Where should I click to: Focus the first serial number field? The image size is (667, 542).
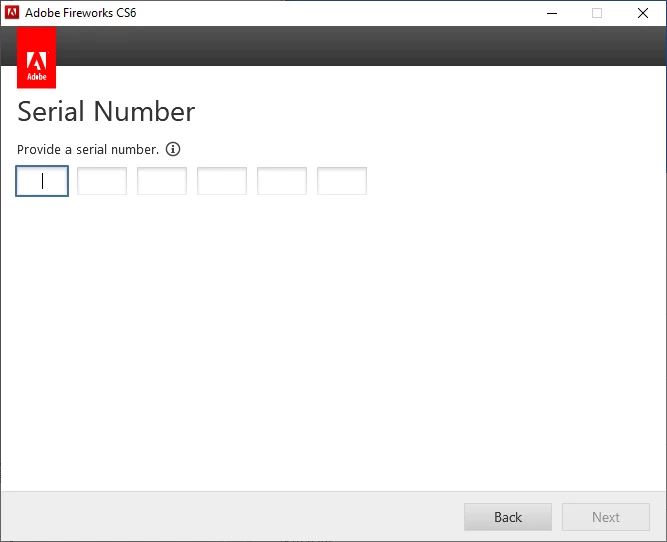click(42, 181)
